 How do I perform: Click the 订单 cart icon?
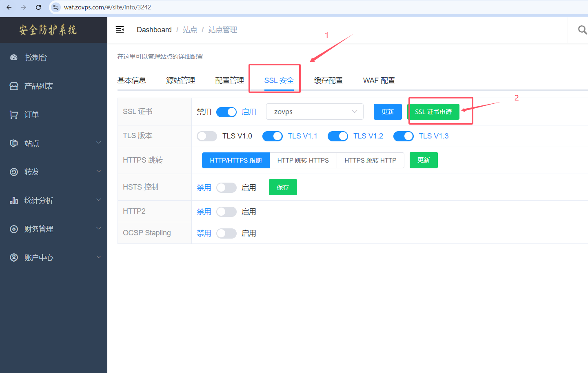tap(14, 115)
